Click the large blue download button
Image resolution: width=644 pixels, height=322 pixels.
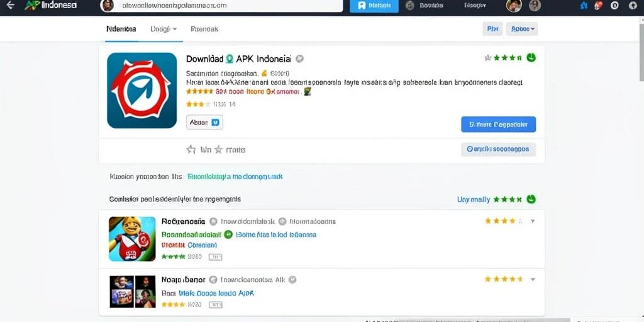[498, 124]
